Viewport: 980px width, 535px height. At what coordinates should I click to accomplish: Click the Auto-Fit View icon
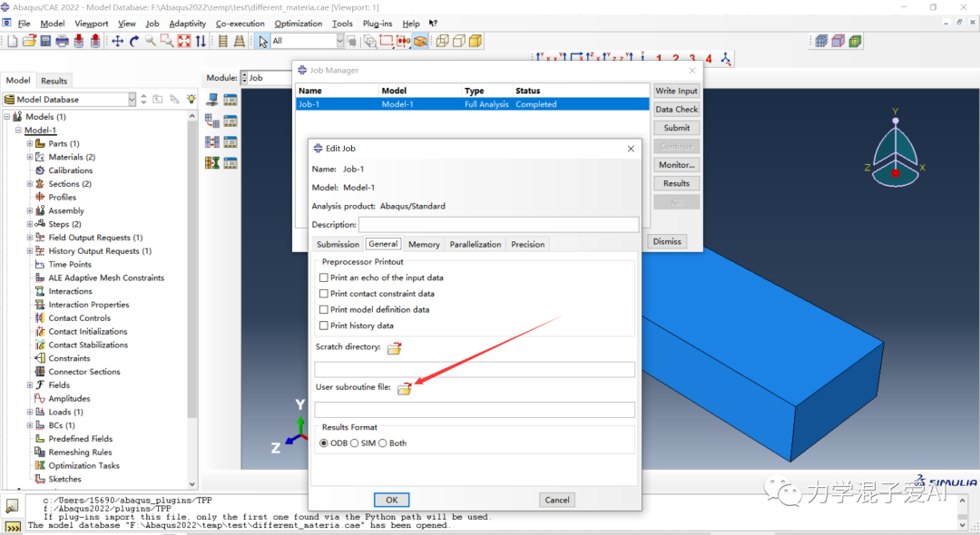[x=183, y=40]
